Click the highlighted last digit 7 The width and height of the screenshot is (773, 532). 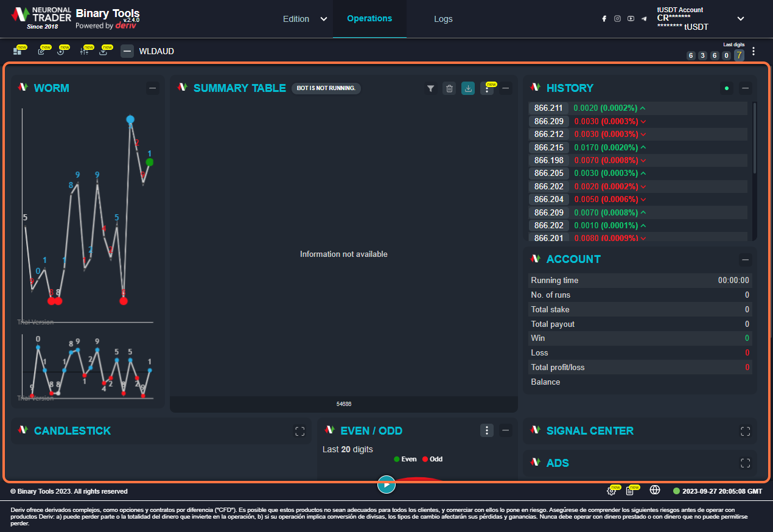[x=739, y=55]
